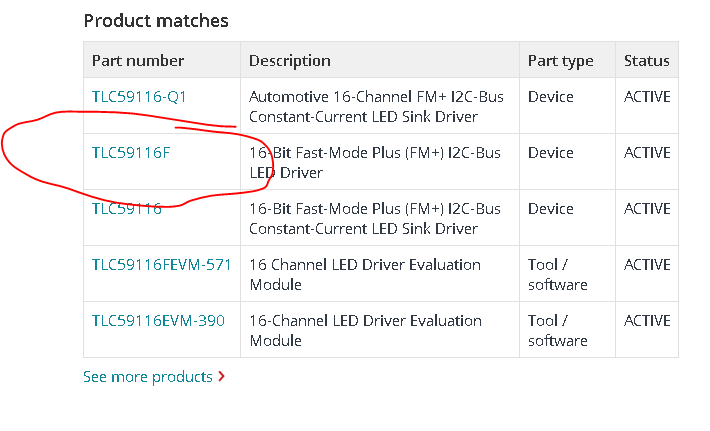
Task: Click the red chevron beside See more products
Action: pos(221,376)
